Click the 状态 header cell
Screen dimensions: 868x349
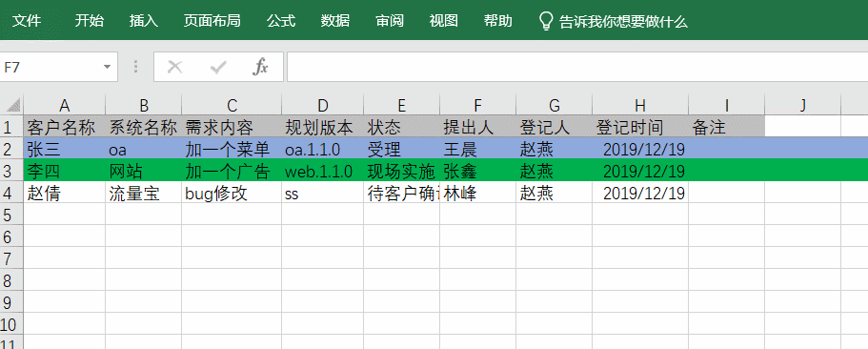[401, 127]
